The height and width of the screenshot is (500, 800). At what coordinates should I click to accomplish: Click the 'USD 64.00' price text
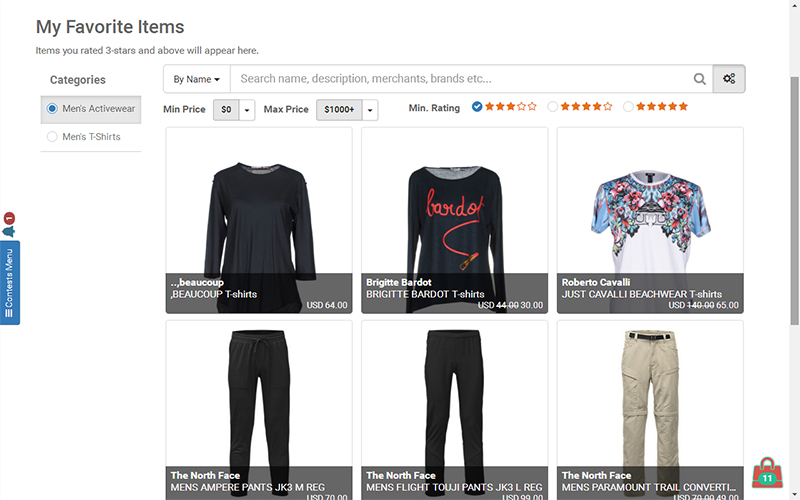point(327,305)
